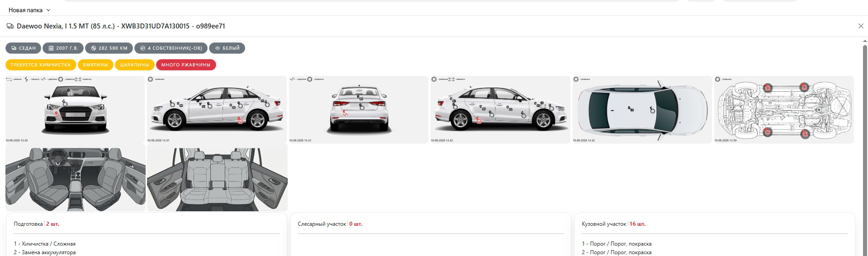Open the rear view damage diagram thumbnail

point(359,109)
